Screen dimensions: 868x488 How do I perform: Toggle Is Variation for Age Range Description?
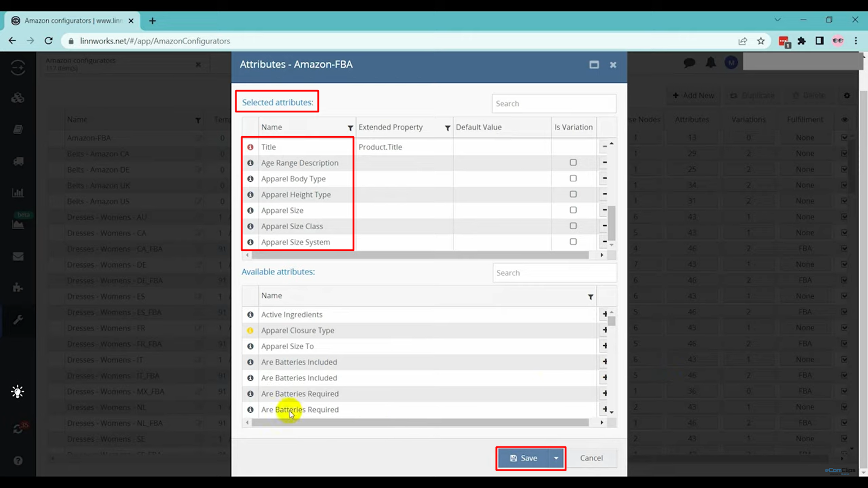573,162
